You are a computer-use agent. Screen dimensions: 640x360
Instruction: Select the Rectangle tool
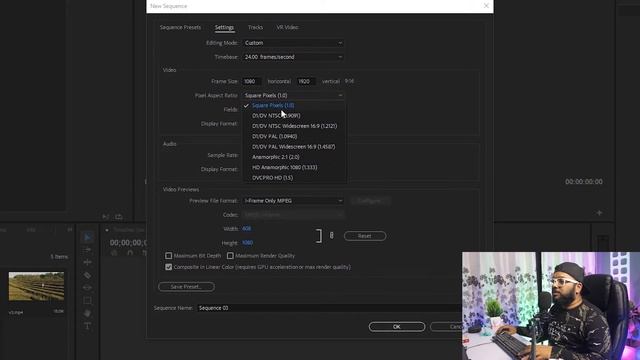click(x=87, y=301)
